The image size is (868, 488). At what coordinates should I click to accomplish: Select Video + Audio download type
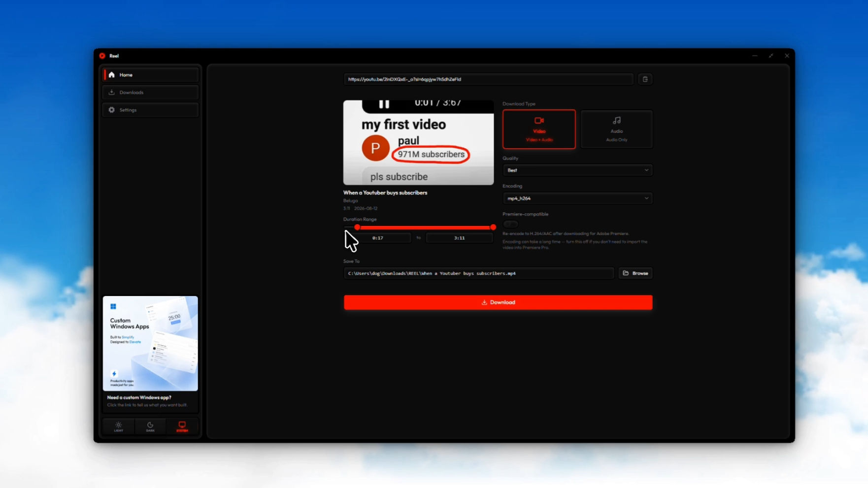point(539,129)
